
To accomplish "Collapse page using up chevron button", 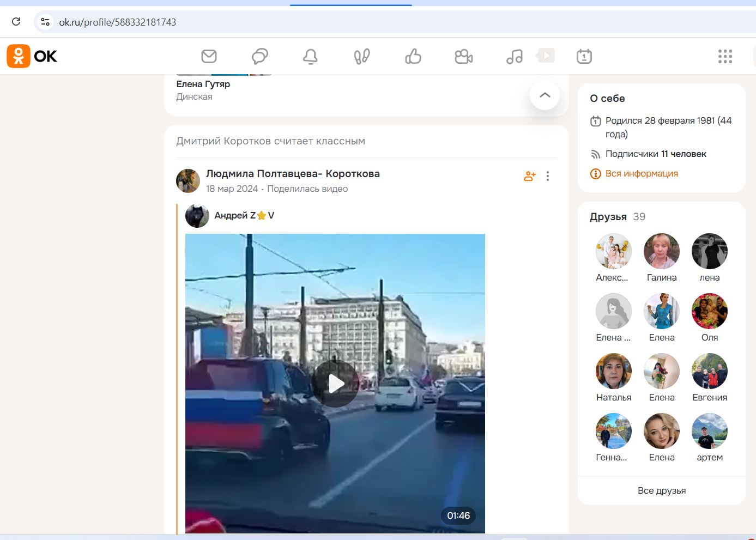I will click(545, 95).
